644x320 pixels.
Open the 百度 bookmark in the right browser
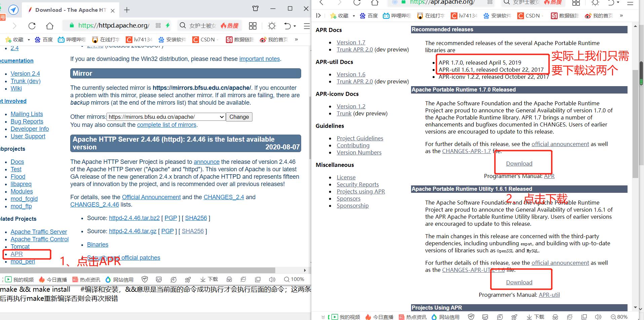click(369, 15)
